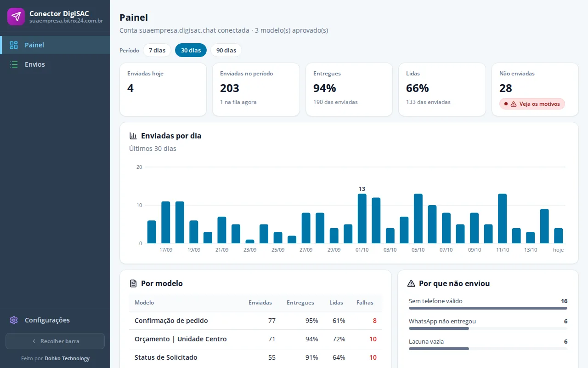Image resolution: width=588 pixels, height=368 pixels.
Task: Click the Enviadas column header in Por modelo
Action: (x=260, y=303)
